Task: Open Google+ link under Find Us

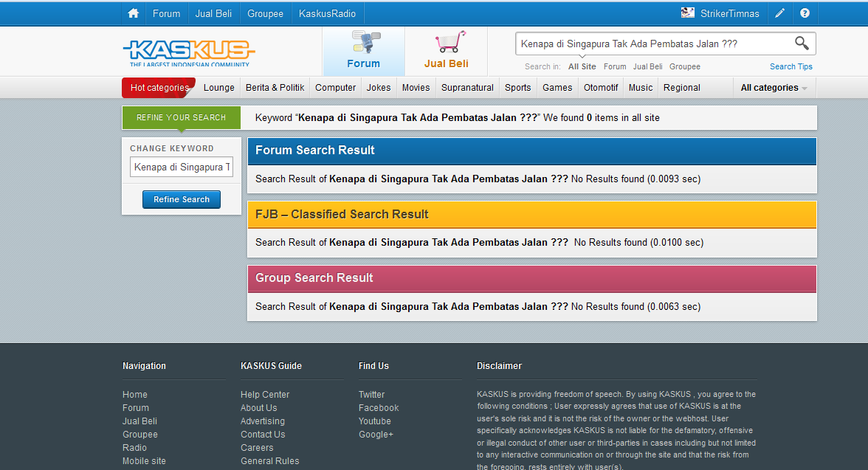Action: (376, 434)
